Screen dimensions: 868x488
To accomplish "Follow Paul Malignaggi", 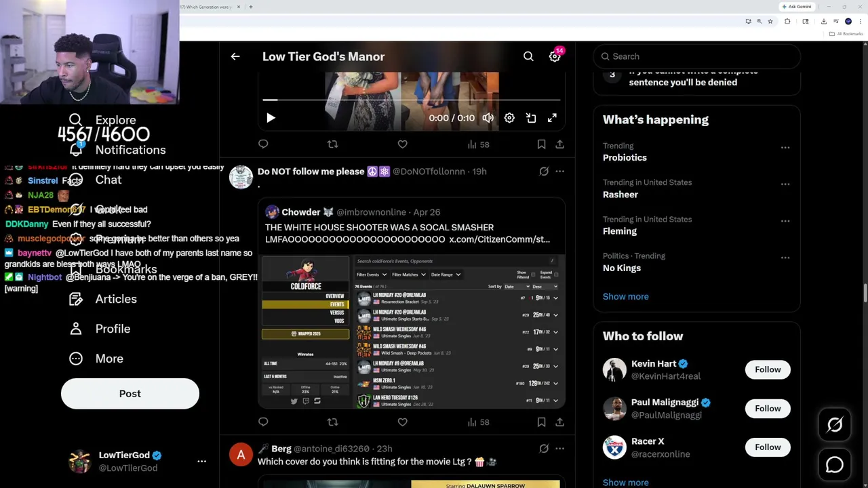I will coord(768,408).
